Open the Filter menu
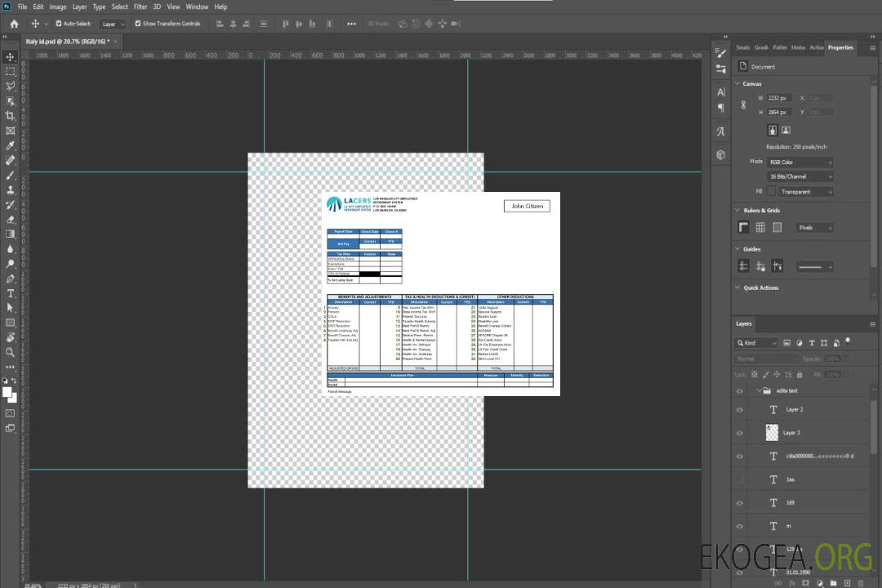The width and height of the screenshot is (882, 588). [140, 7]
